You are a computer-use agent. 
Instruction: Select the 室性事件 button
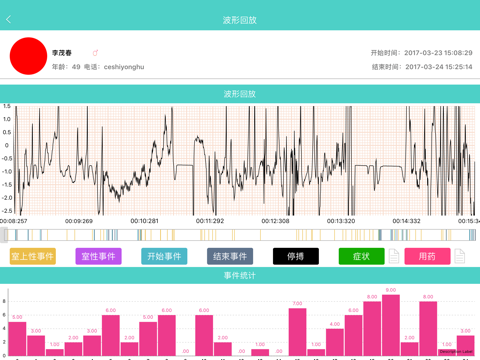[x=98, y=256]
